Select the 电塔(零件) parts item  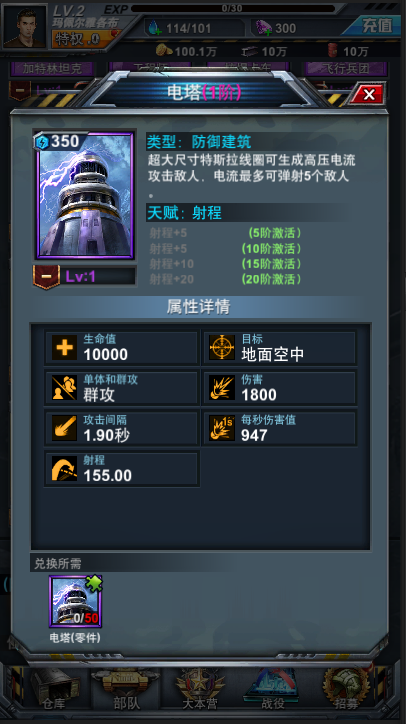pos(75,602)
